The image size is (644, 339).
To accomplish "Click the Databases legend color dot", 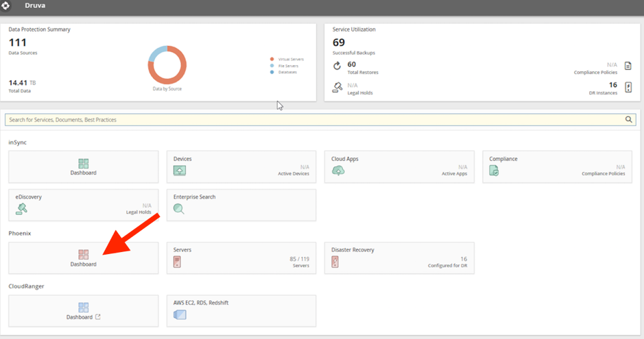I will click(272, 72).
